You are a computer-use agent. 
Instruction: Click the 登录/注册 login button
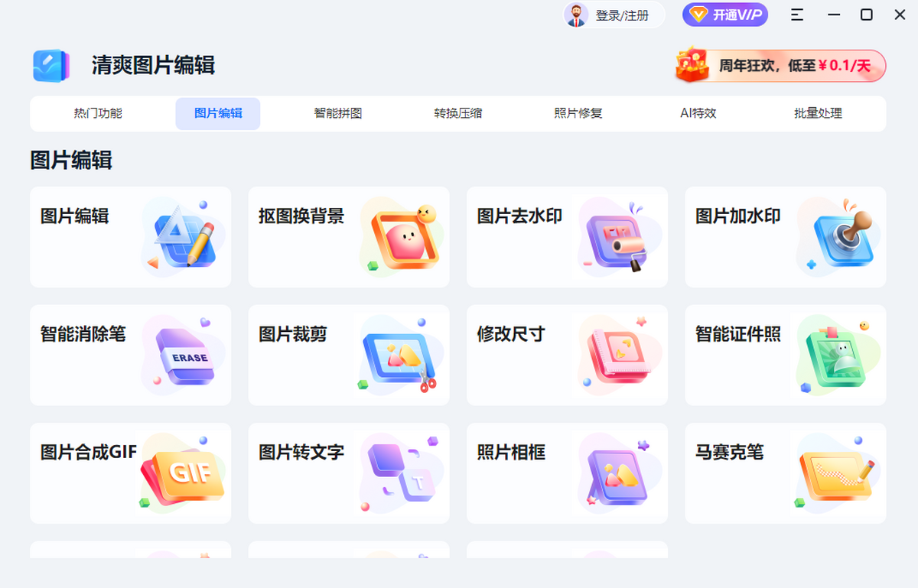click(x=614, y=15)
